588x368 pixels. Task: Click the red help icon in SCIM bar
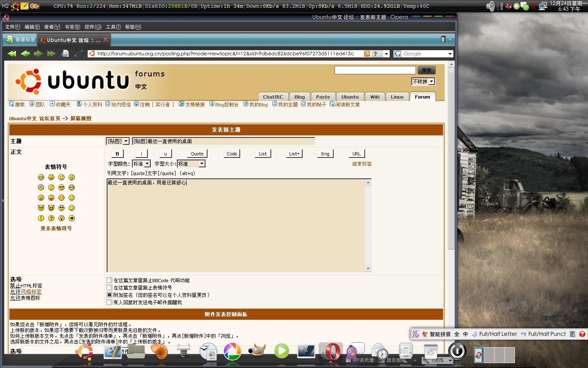point(582,334)
